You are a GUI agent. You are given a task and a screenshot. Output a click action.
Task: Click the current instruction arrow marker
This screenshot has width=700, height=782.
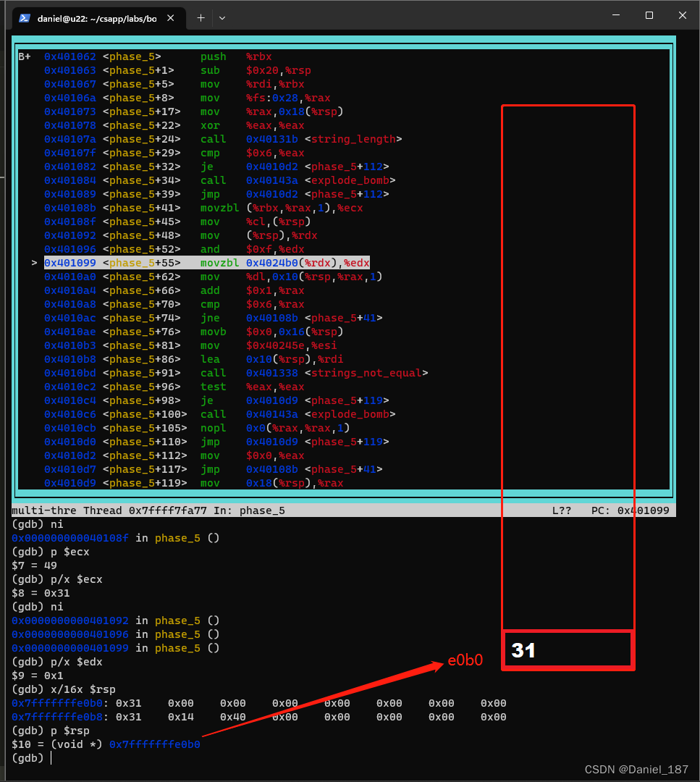point(34,263)
